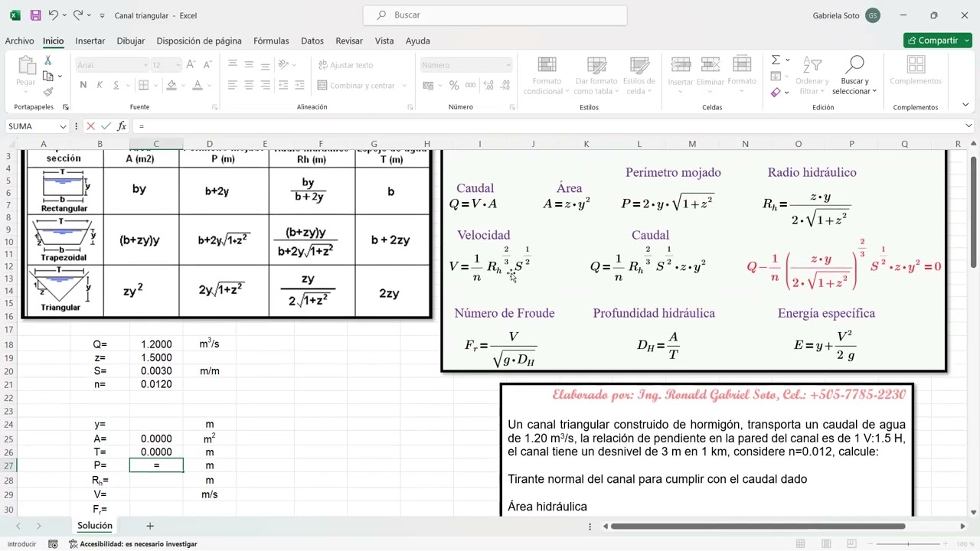
Task: Open the font size 12 dropdown
Action: pyautogui.click(x=178, y=65)
